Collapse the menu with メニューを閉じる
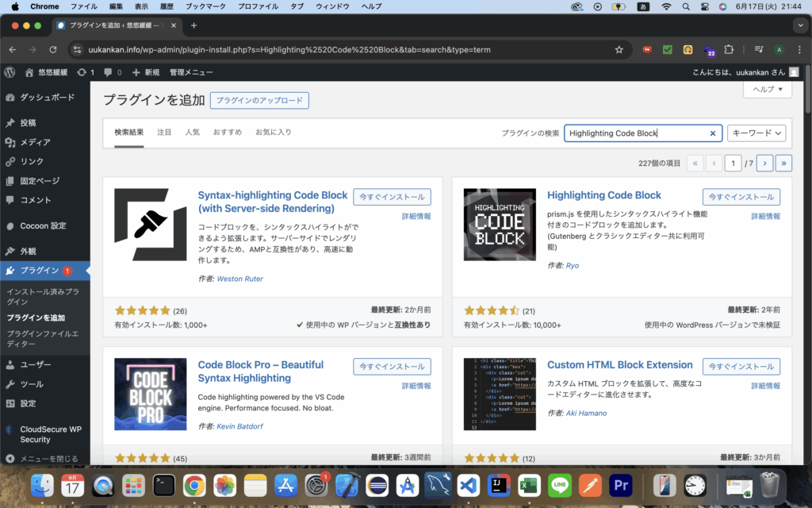This screenshot has width=812, height=508. point(48,459)
